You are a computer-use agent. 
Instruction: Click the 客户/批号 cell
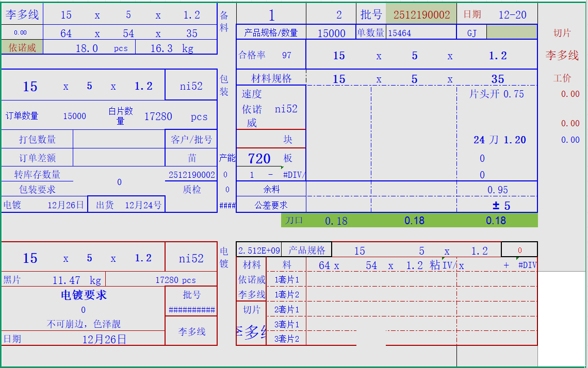[x=191, y=139]
